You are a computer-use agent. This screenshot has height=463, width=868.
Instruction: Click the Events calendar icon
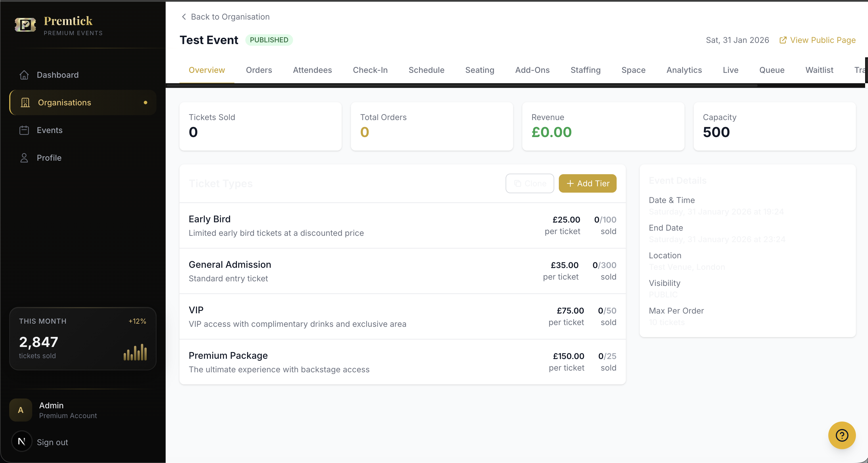24,130
